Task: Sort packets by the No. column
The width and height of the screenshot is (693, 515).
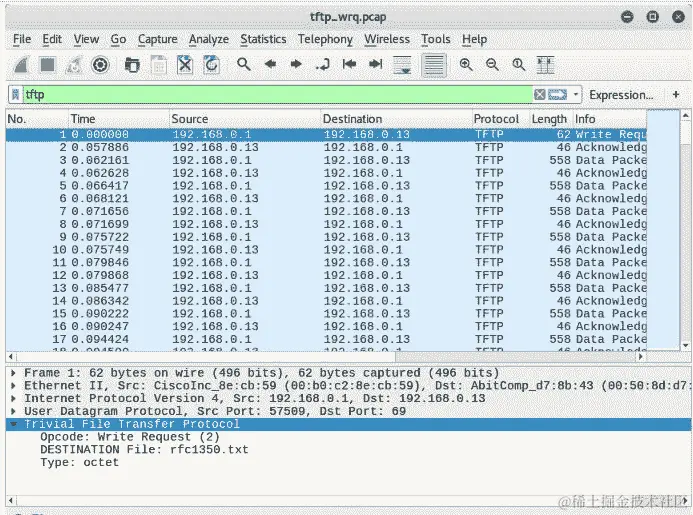Action: tap(37, 119)
